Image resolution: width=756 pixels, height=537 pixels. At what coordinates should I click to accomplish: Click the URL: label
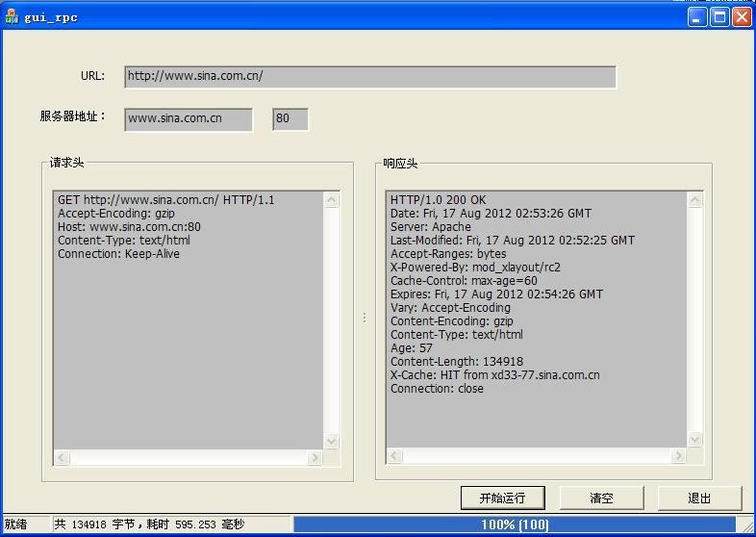92,76
